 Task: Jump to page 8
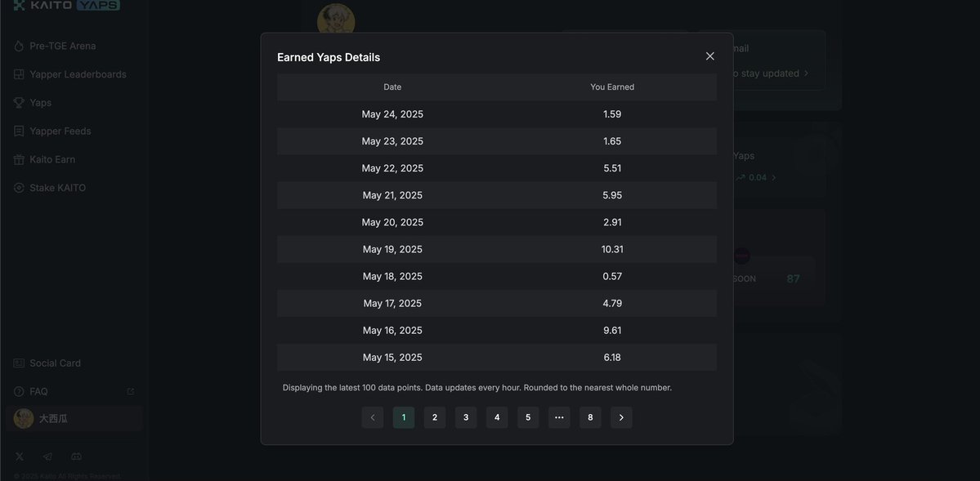click(x=591, y=417)
